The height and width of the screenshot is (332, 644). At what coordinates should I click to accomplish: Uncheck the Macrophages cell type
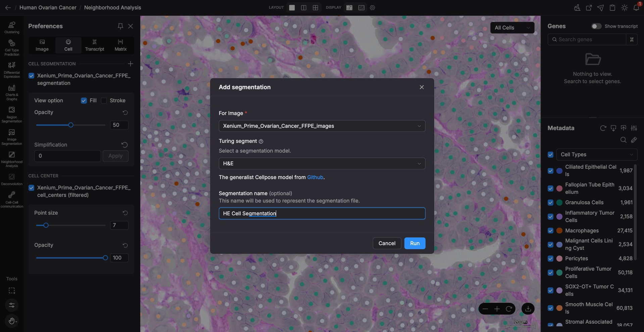[550, 231]
